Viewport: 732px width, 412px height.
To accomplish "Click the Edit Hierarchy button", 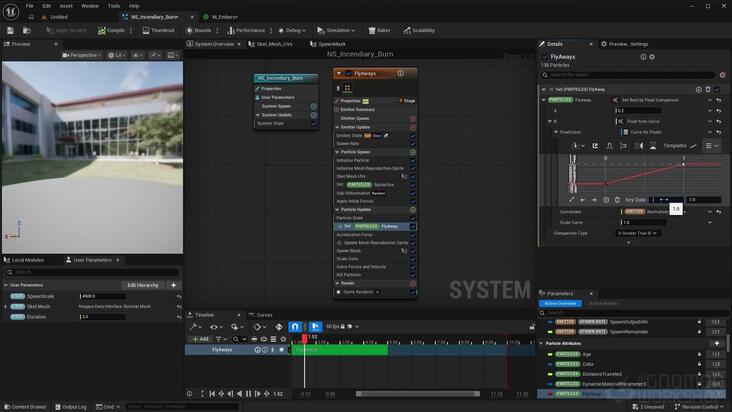I will point(143,285).
